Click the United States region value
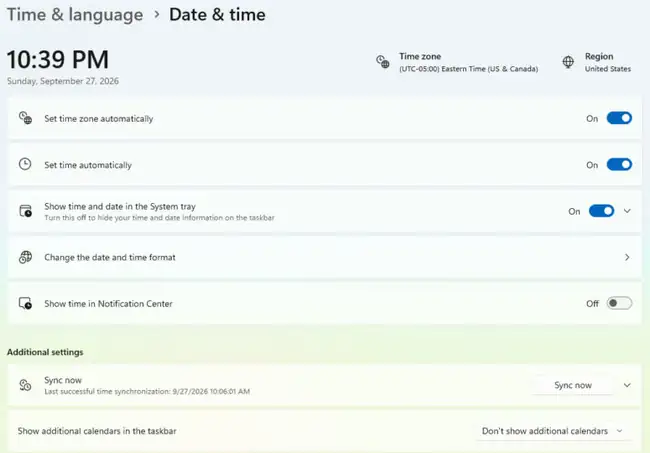Screen dimensions: 650x453 tap(608, 69)
